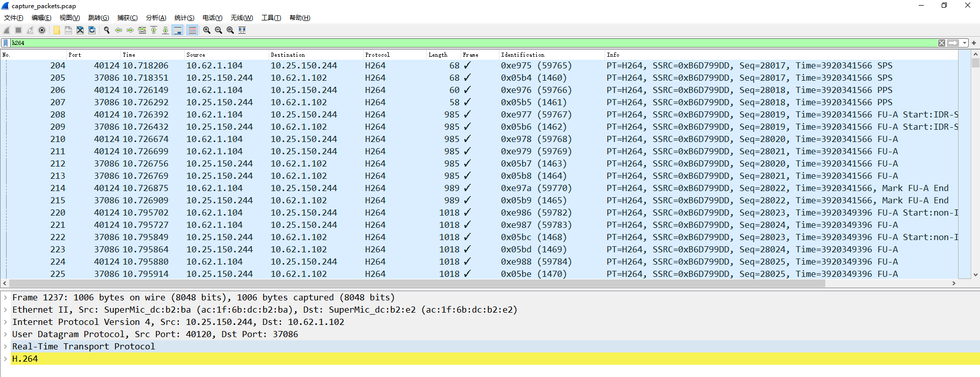
Task: Open a capture file using the folder icon
Action: pos(57,30)
